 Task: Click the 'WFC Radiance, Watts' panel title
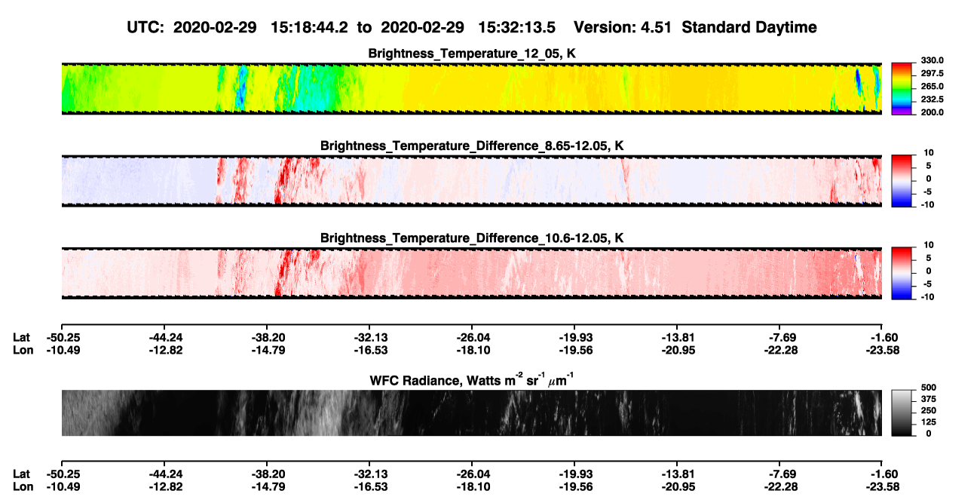[472, 379]
